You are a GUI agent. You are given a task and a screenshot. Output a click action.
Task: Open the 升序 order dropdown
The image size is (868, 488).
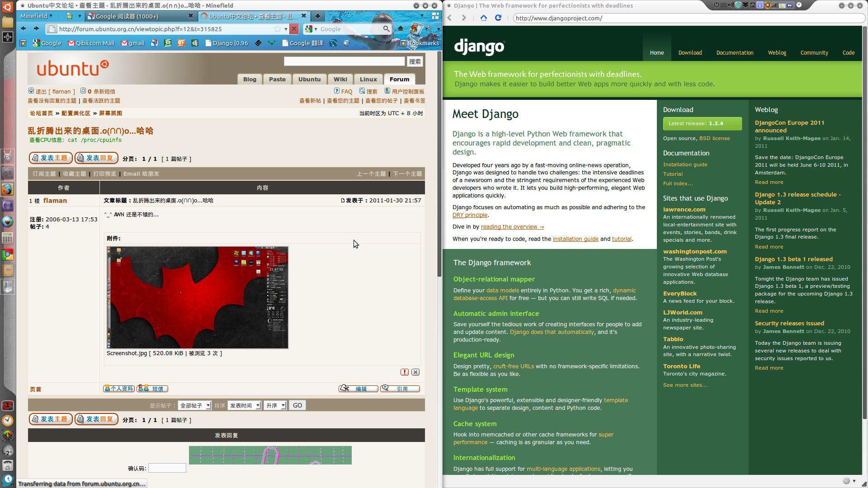coord(275,405)
